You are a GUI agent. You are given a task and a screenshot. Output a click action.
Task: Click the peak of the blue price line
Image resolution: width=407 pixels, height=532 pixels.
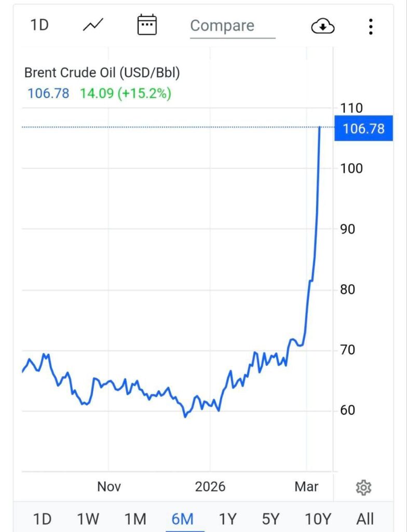(x=319, y=128)
